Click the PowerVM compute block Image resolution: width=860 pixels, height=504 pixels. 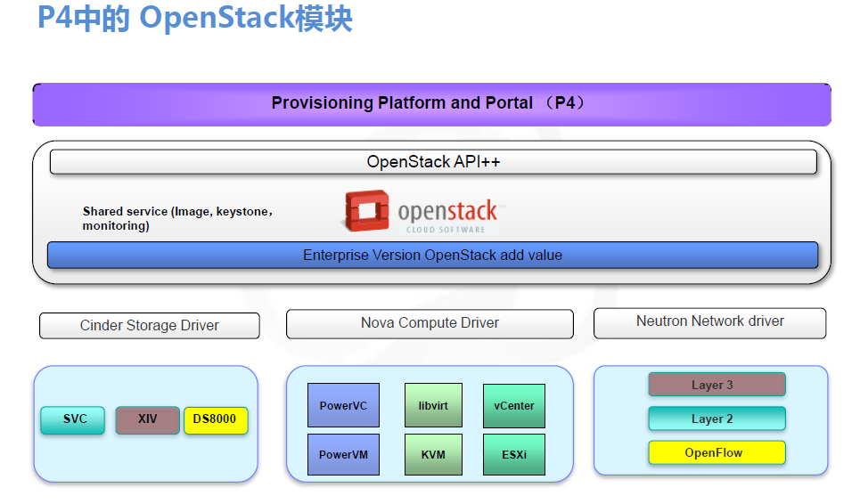(x=343, y=454)
